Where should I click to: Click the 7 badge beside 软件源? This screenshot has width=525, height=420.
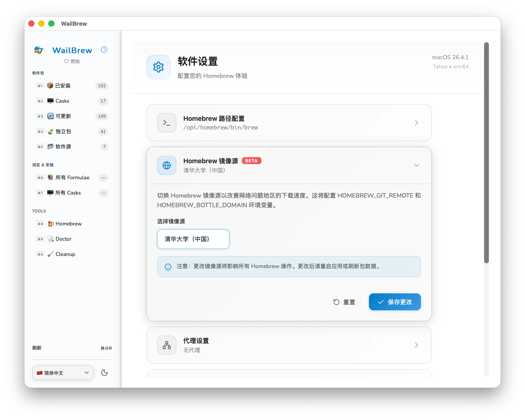[104, 147]
